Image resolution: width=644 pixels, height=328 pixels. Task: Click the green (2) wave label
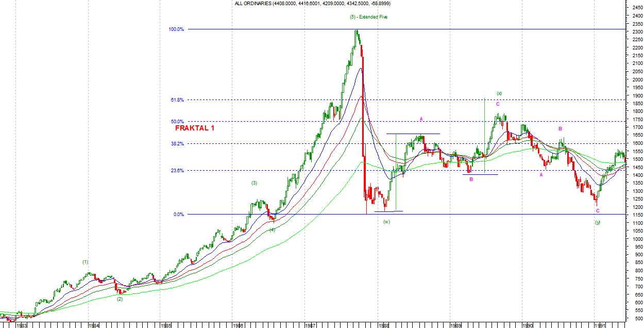click(120, 299)
